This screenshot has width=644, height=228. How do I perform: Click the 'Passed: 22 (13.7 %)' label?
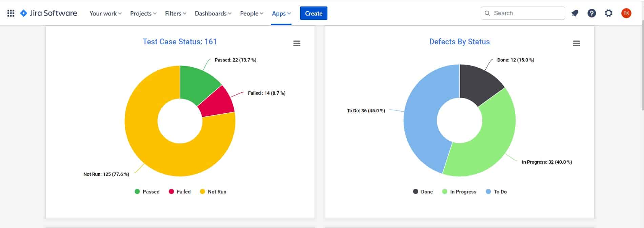pos(236,60)
